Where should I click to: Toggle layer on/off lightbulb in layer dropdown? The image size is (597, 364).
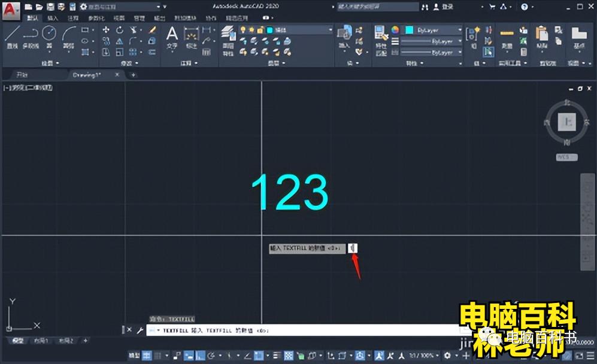243,30
